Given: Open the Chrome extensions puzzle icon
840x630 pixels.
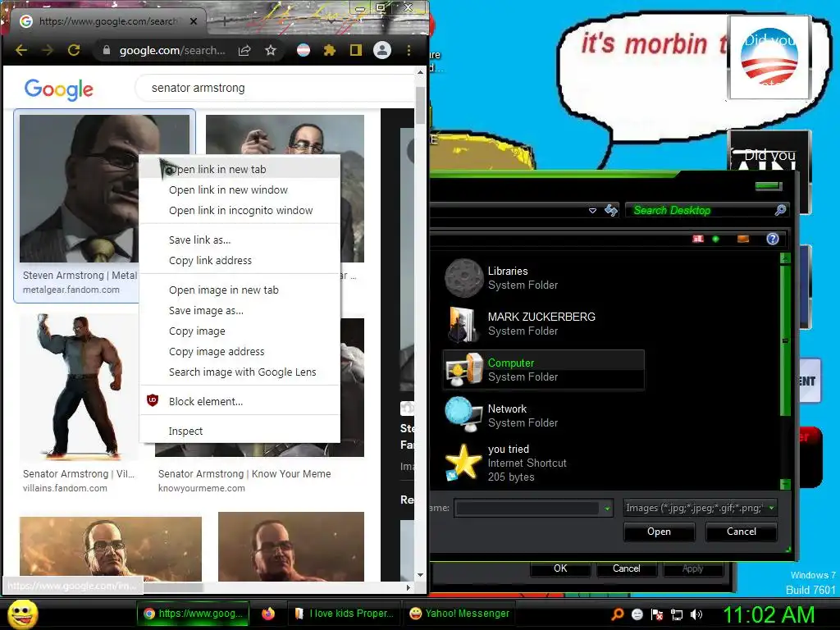Looking at the screenshot, I should pyautogui.click(x=330, y=50).
